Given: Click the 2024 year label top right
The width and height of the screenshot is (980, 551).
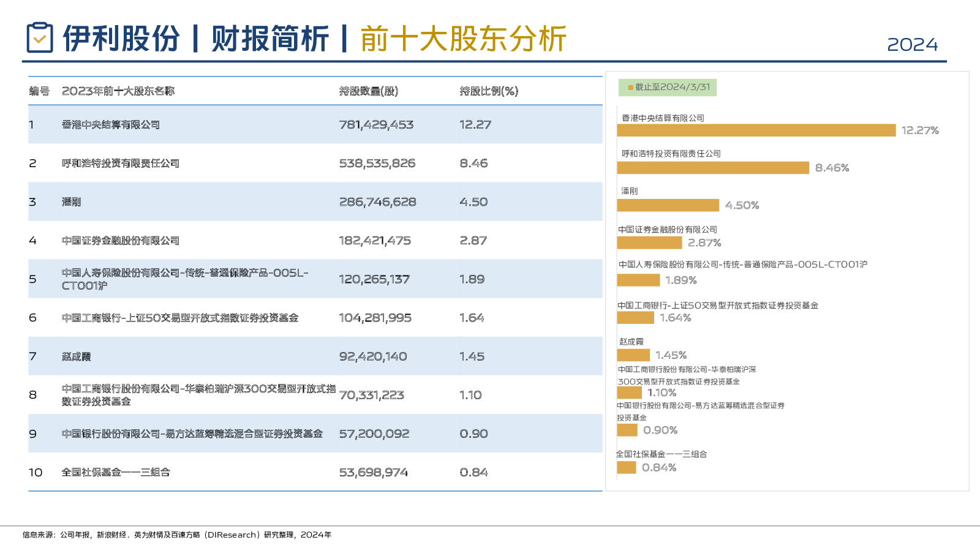Looking at the screenshot, I should click(912, 45).
